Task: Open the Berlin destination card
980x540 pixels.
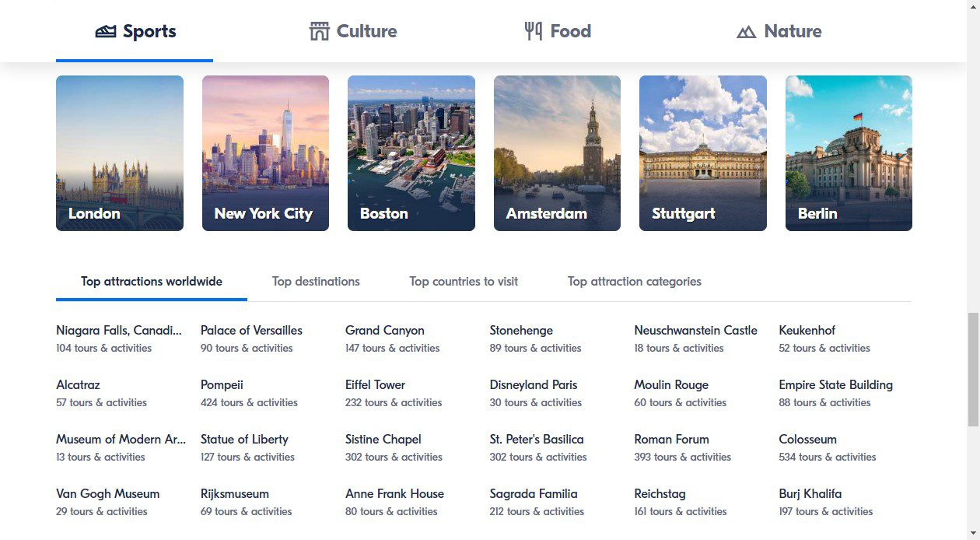Action: 849,153
